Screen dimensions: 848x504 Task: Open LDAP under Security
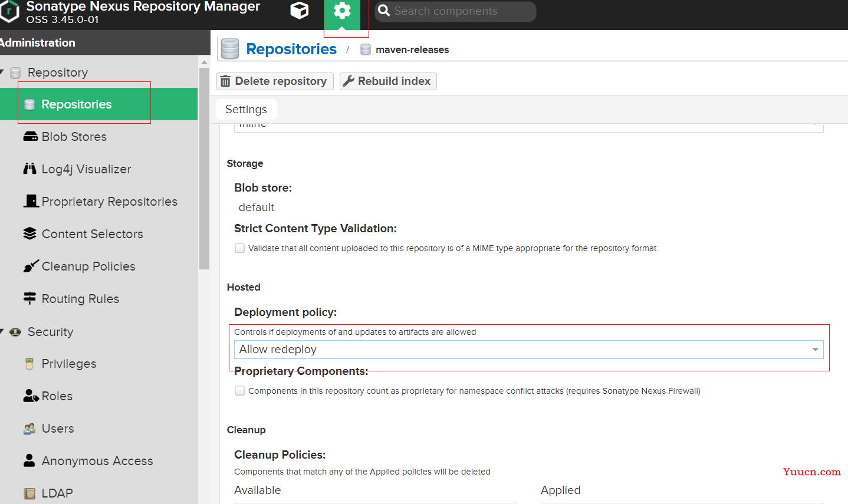tap(57, 493)
